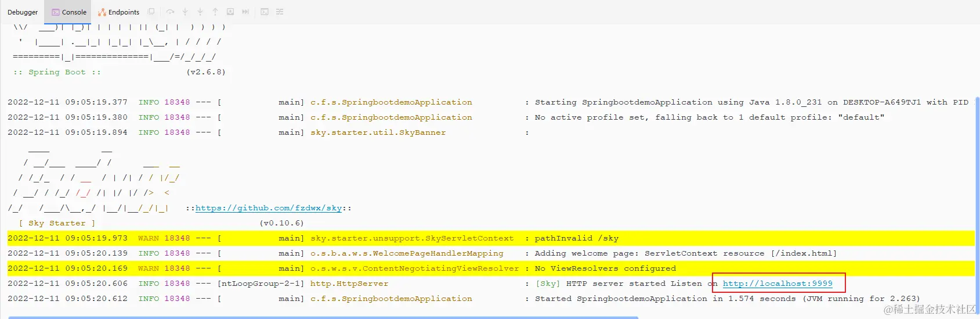
Task: Click 'http.HttpServer' logger name
Action: click(349, 284)
